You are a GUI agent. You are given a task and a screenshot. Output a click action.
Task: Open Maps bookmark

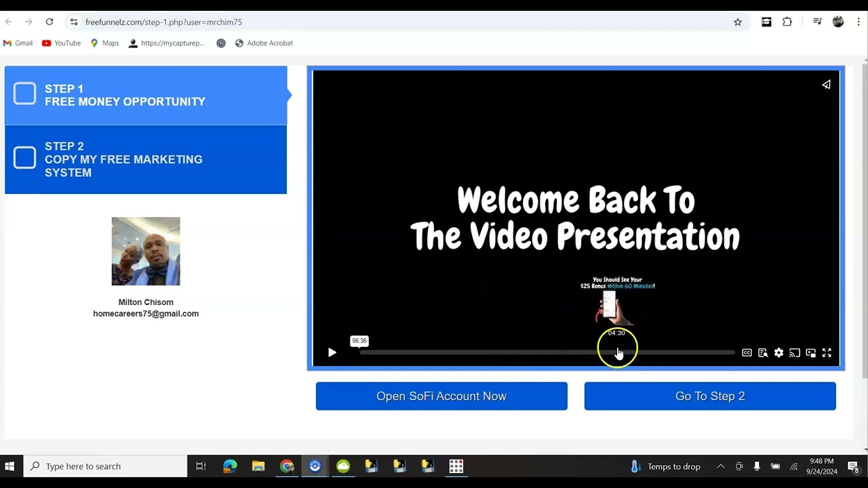104,43
